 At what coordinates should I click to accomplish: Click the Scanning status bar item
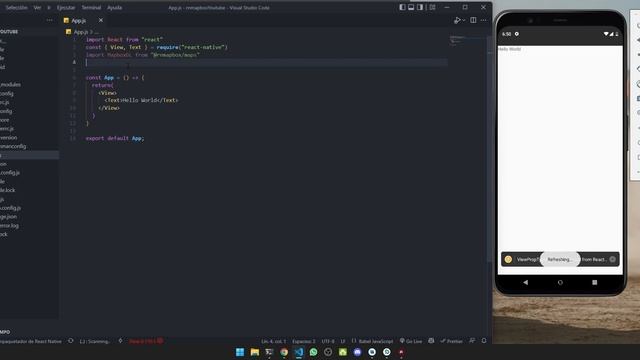coord(95,341)
